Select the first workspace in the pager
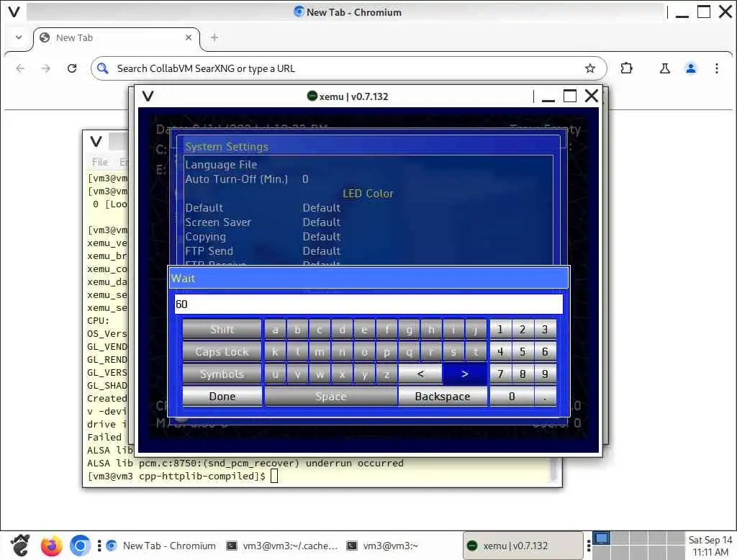The height and width of the screenshot is (560, 737). [601, 538]
